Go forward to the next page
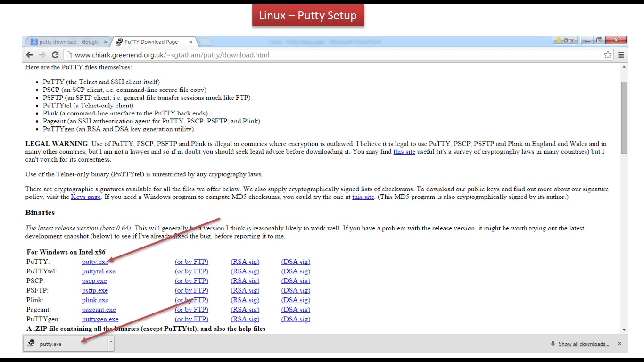Viewport: 644px width, 362px height. coord(42,55)
